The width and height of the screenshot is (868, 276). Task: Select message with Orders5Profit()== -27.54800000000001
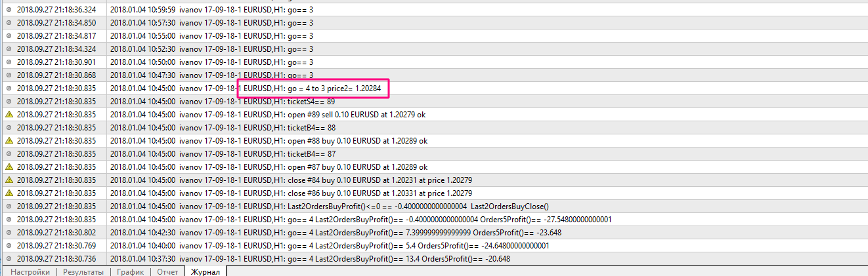point(450,220)
